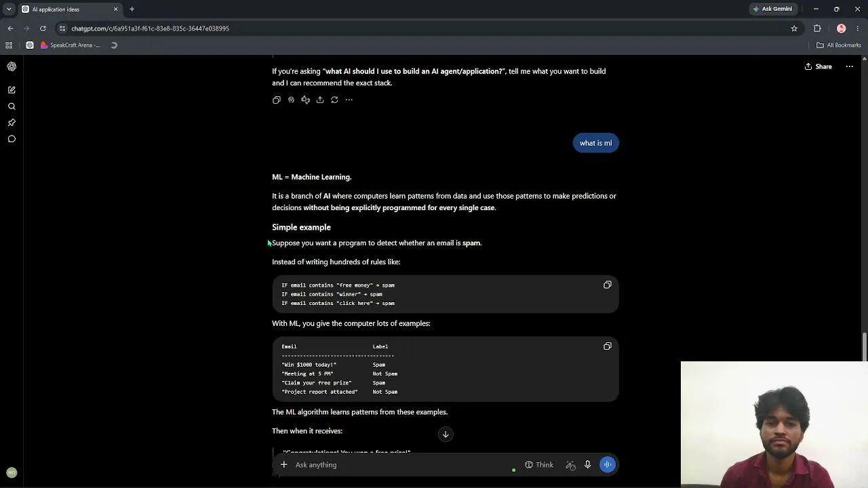Viewport: 868px width, 488px height.
Task: Open the All Bookmarks folder
Action: click(839, 45)
